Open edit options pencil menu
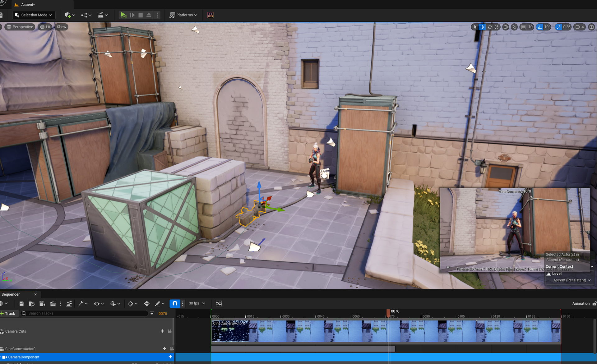 pyautogui.click(x=160, y=303)
